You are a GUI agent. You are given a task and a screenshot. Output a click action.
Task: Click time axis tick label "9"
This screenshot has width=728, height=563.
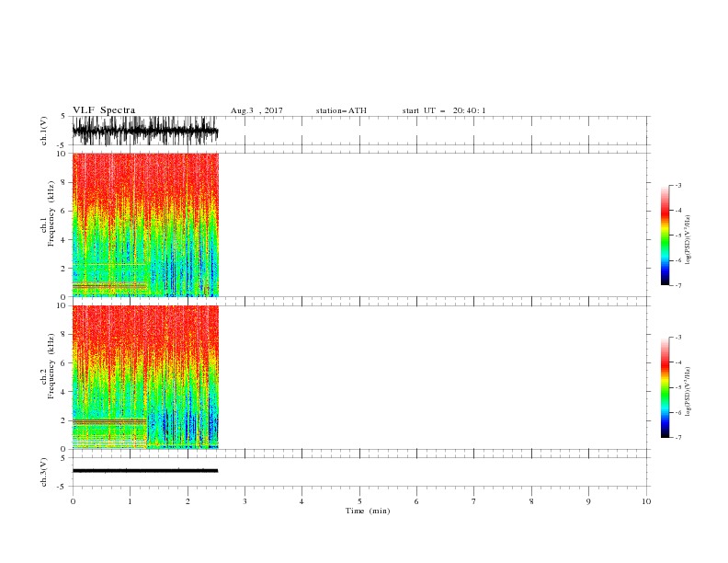588,501
